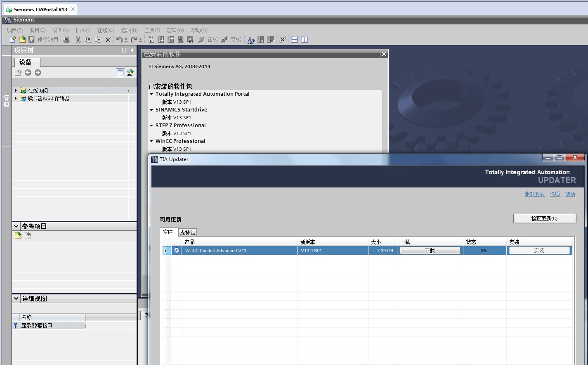The image size is (588, 365).
Task: Create a new project via toolbar icon
Action: pos(13,40)
